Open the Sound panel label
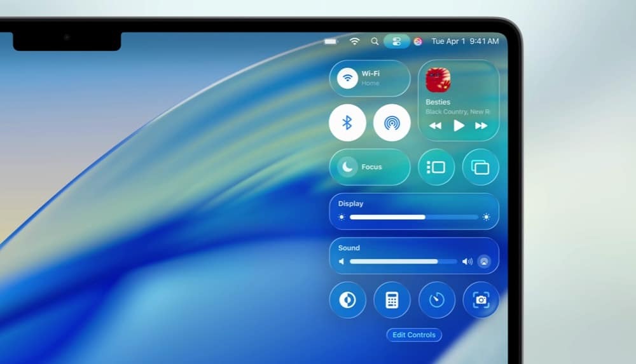The height and width of the screenshot is (364, 636). 349,248
